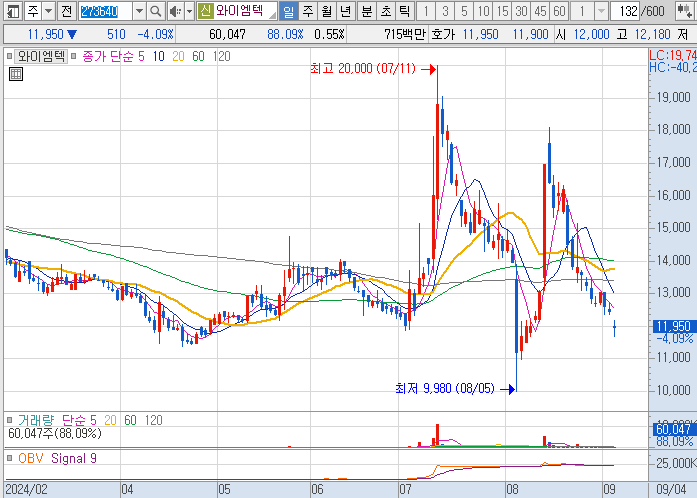Select the 60 interval button on toolbar
Screen dimensions: 697x498
[x=559, y=11]
